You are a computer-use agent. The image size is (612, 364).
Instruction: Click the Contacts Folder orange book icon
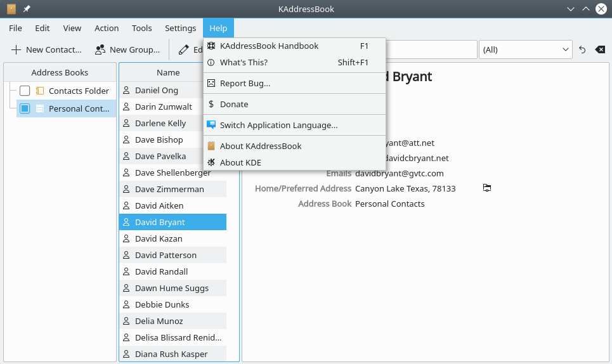click(40, 91)
